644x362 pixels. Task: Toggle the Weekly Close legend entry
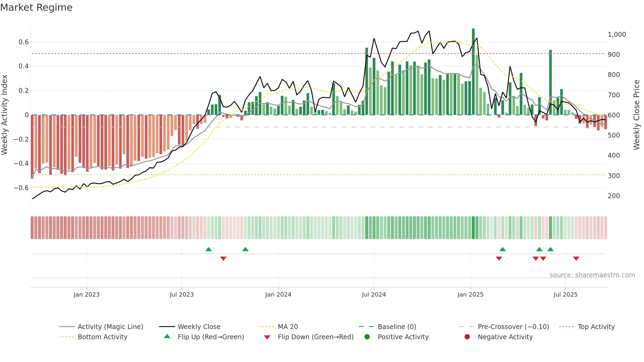coord(190,327)
